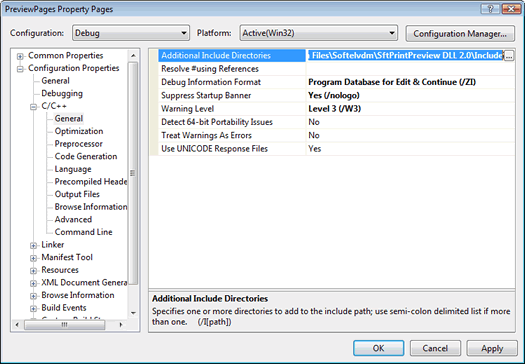Click the Apply button
525x364 pixels.
click(492, 348)
